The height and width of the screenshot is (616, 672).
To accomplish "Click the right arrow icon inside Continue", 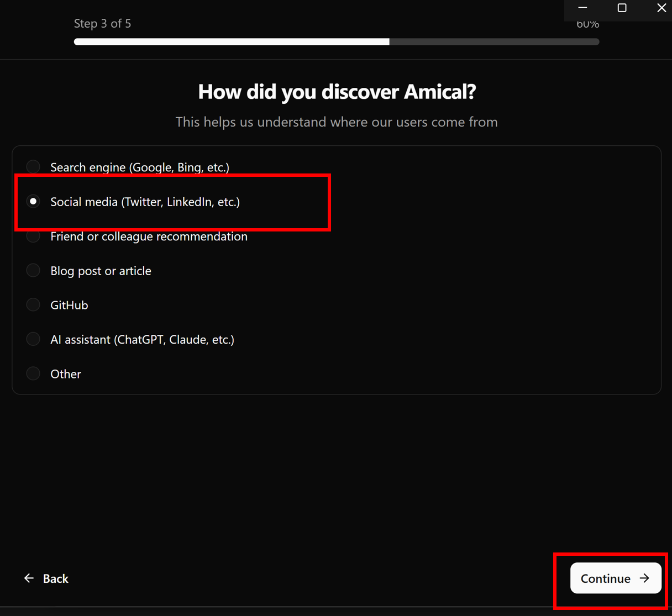I will [644, 578].
